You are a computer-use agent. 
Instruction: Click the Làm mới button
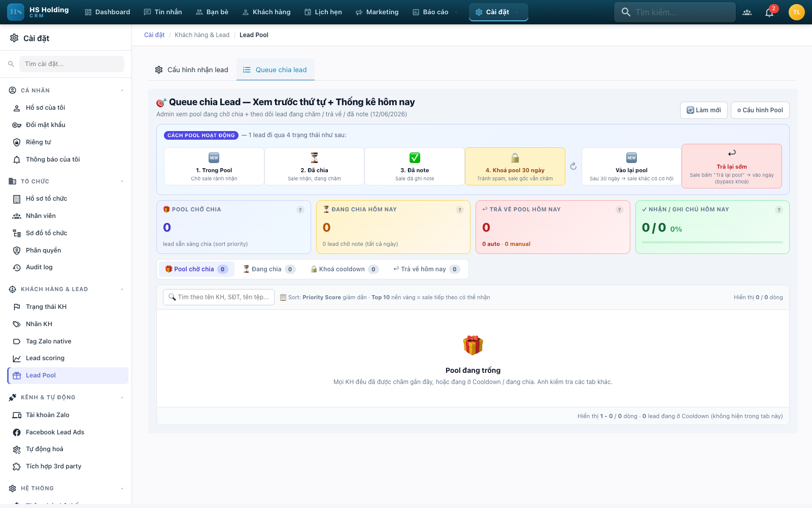pyautogui.click(x=704, y=110)
